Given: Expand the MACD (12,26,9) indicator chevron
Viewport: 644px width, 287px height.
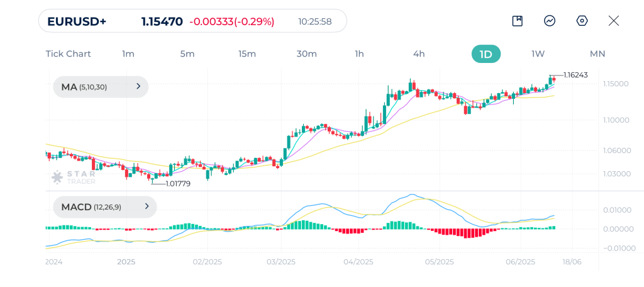Looking at the screenshot, I should click(x=147, y=206).
